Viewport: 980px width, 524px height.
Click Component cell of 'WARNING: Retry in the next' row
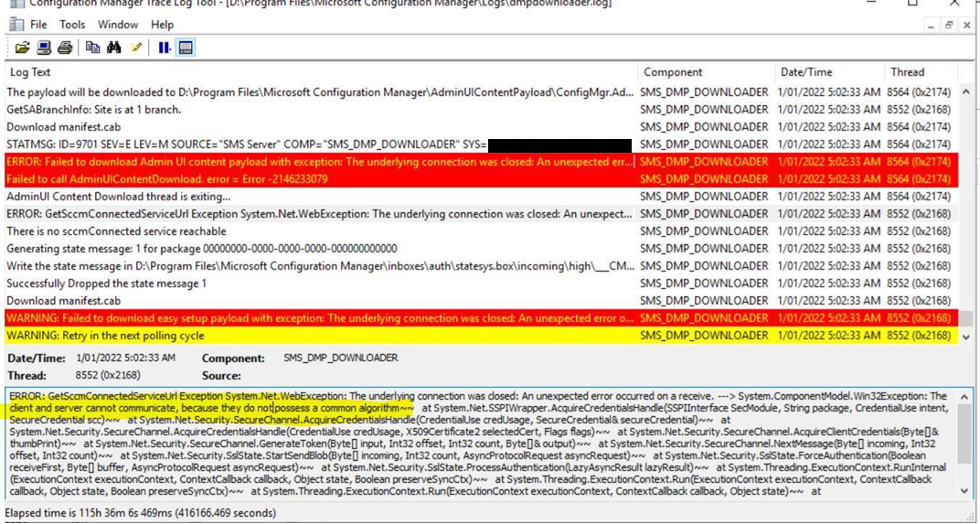pos(704,336)
